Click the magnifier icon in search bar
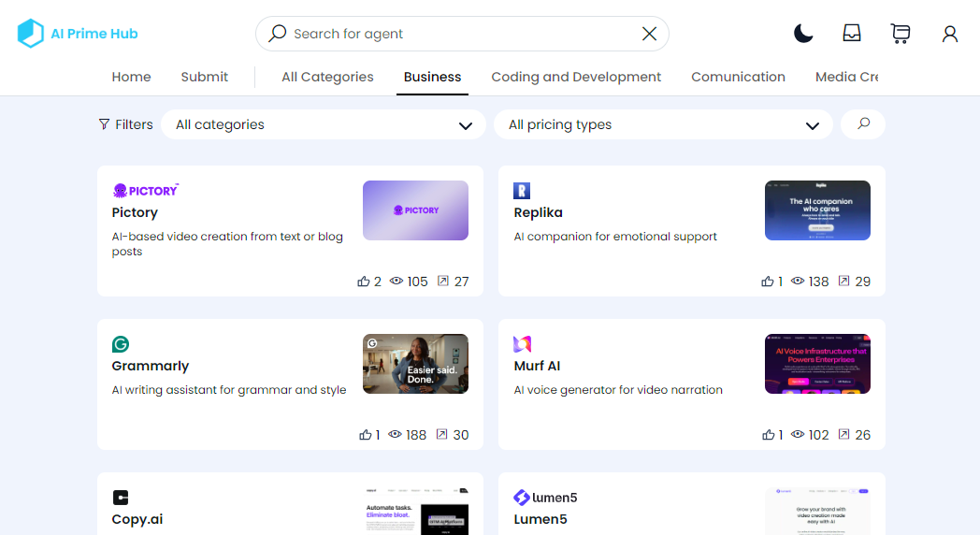This screenshot has width=980, height=535. (278, 33)
